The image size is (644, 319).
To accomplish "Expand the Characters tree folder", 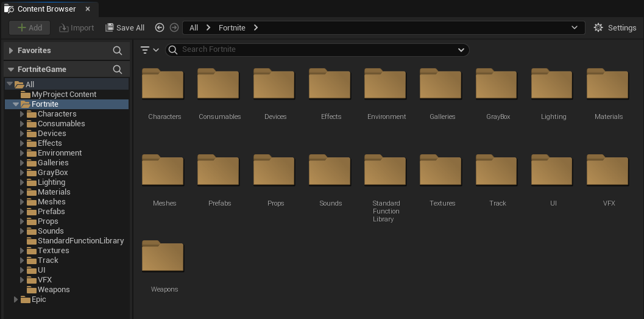I will coord(22,114).
